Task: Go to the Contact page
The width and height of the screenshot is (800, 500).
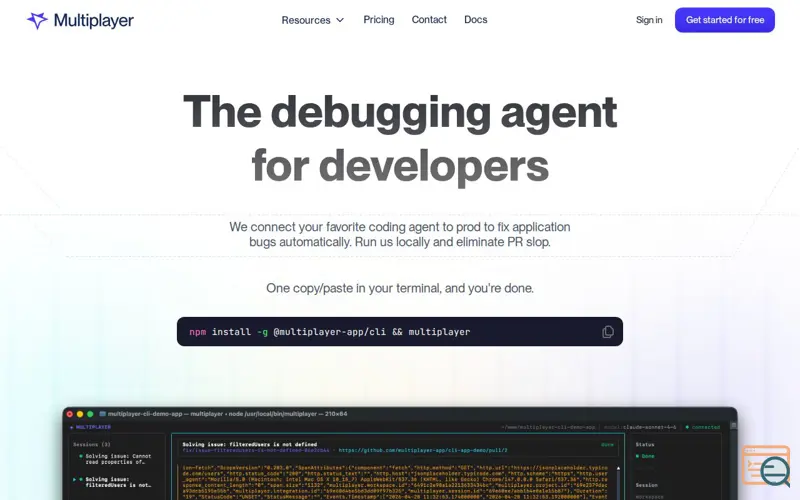Action: [x=429, y=19]
